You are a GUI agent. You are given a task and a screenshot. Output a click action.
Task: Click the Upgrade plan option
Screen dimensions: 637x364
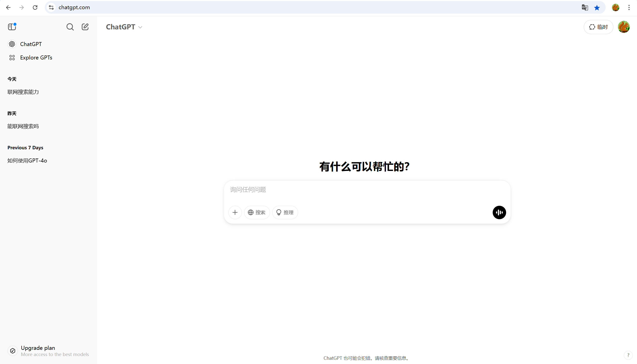click(x=38, y=348)
